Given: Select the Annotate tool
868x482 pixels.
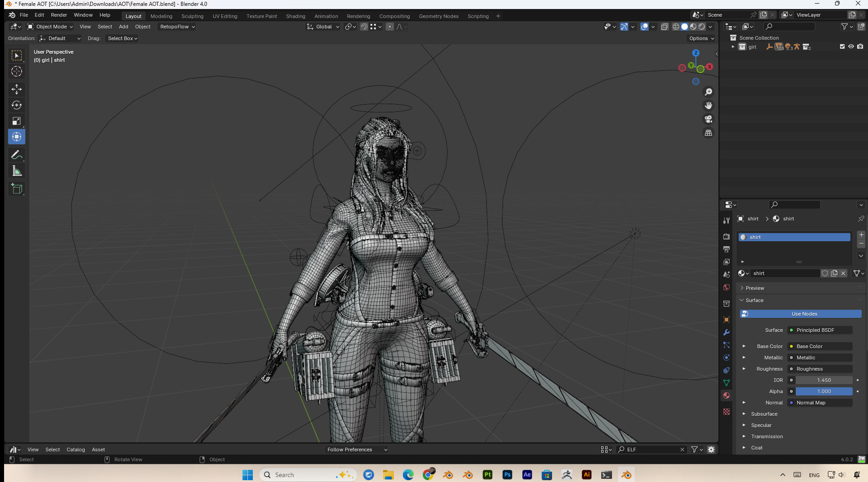Looking at the screenshot, I should 17,155.
